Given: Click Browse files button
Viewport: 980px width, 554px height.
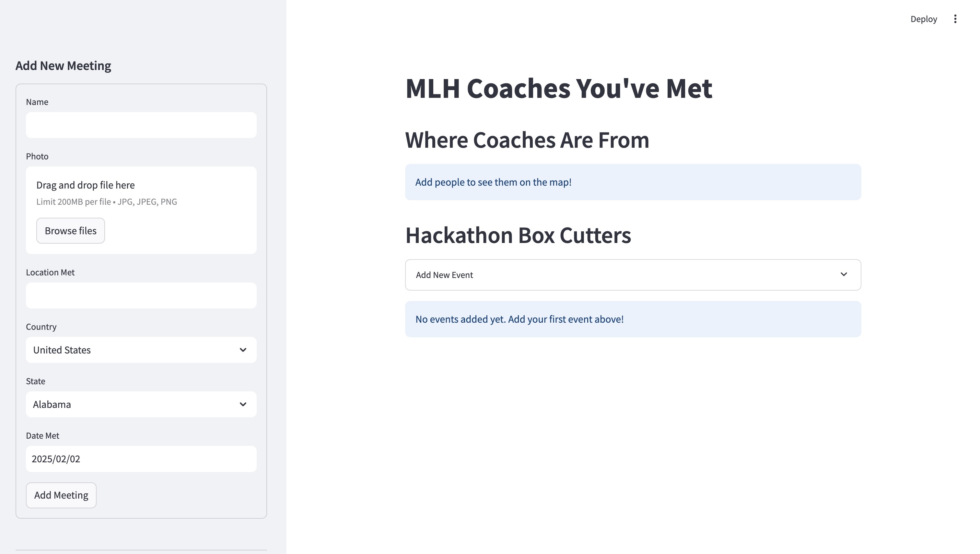Looking at the screenshot, I should pyautogui.click(x=70, y=231).
